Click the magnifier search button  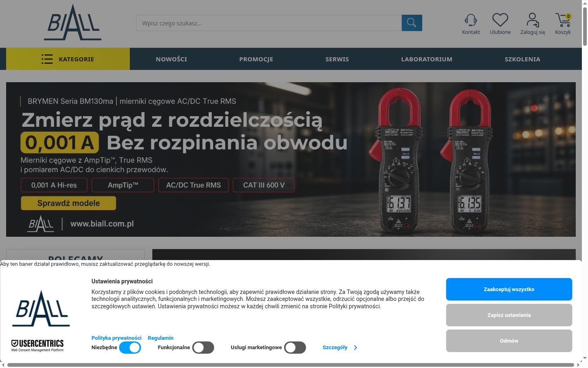[412, 23]
